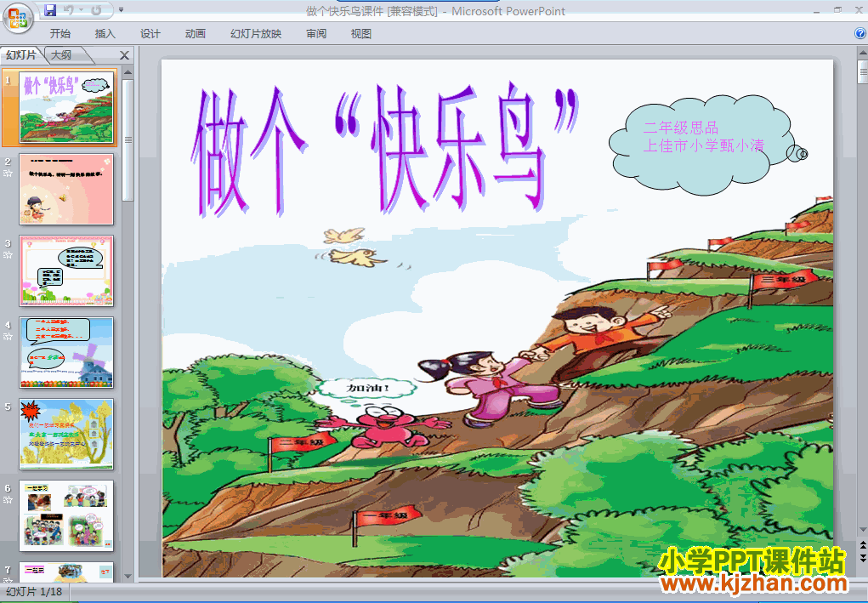Save the presentation with the floppy icon
The image size is (868, 603).
pos(50,10)
